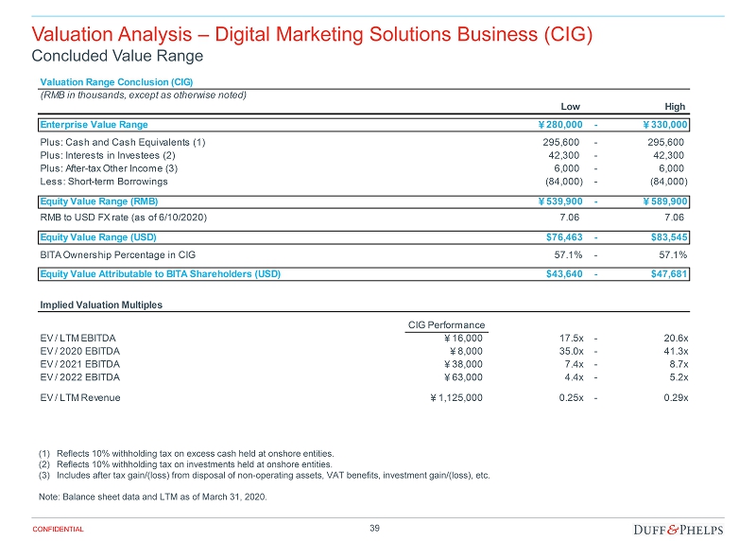Click the ¥38,000 CIG performance value
756x541 pixels.
[x=463, y=364]
